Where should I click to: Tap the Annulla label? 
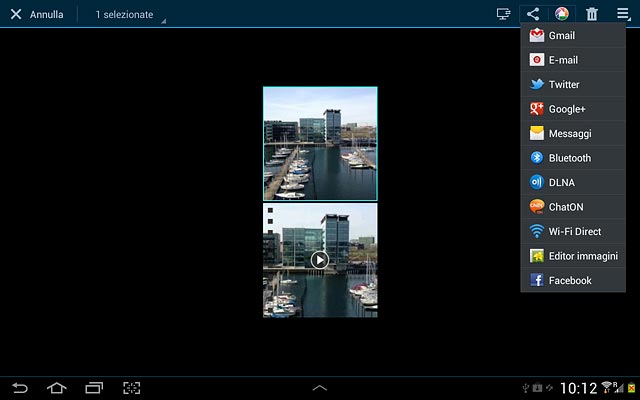(x=47, y=15)
